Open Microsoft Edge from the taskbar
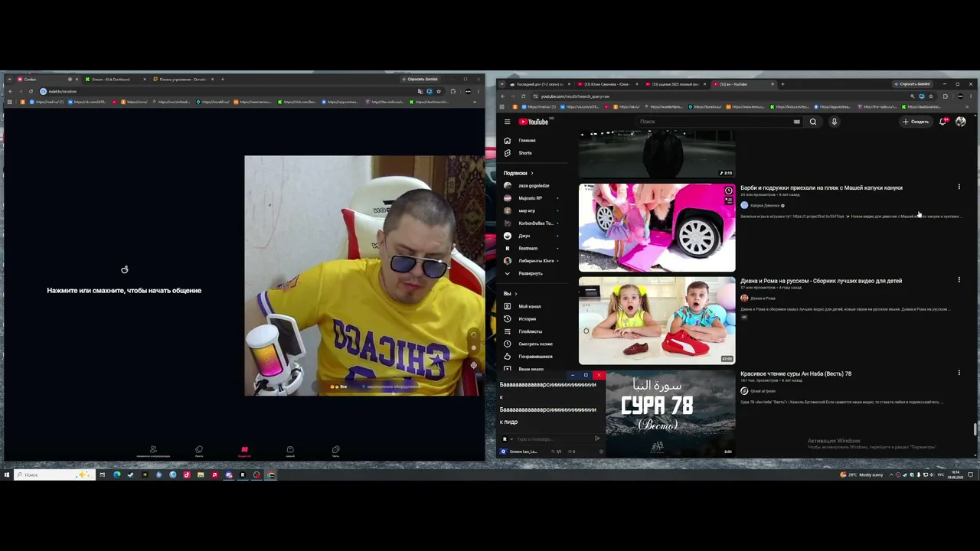 pyautogui.click(x=116, y=475)
